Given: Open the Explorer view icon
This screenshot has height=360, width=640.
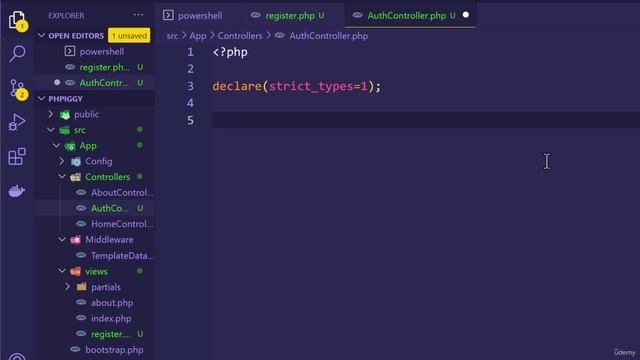Looking at the screenshot, I should tap(17, 20).
